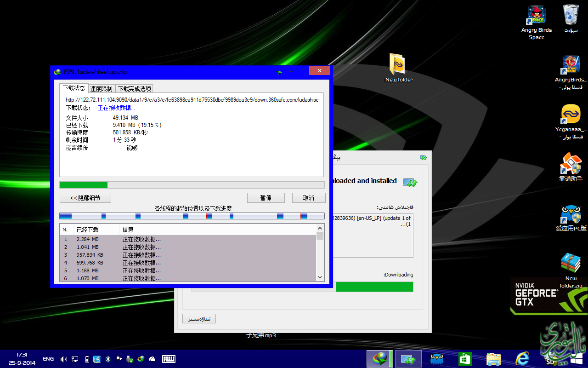This screenshot has height=368, width=588.
Task: Click the 正在接收数据 status text
Action: [x=116, y=108]
